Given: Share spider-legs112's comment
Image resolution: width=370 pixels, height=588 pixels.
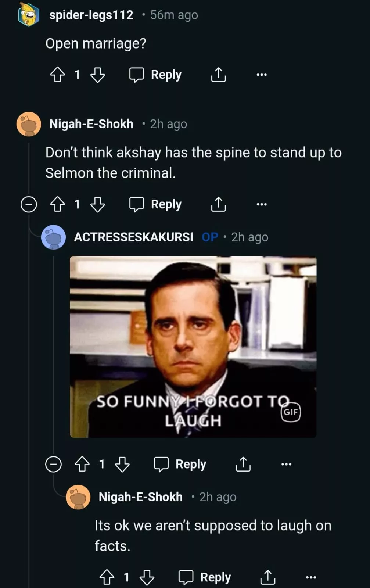Looking at the screenshot, I should point(218,75).
